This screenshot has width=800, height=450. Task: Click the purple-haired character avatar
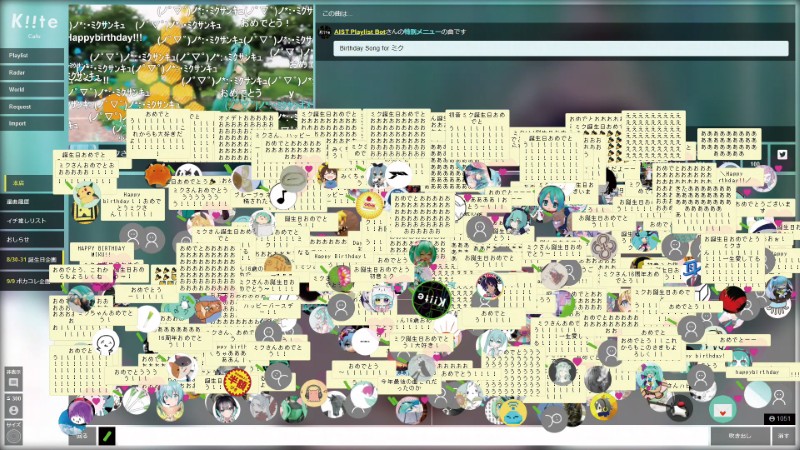click(80, 413)
